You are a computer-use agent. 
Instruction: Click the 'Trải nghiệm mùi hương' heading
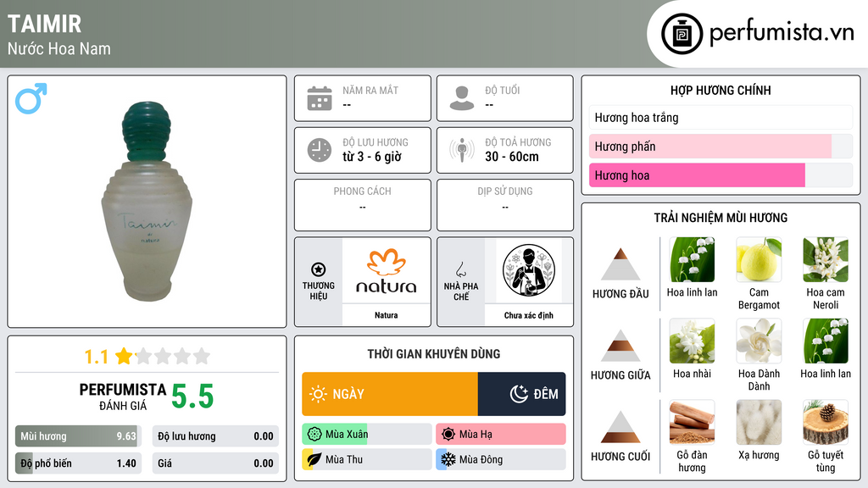pos(721,218)
